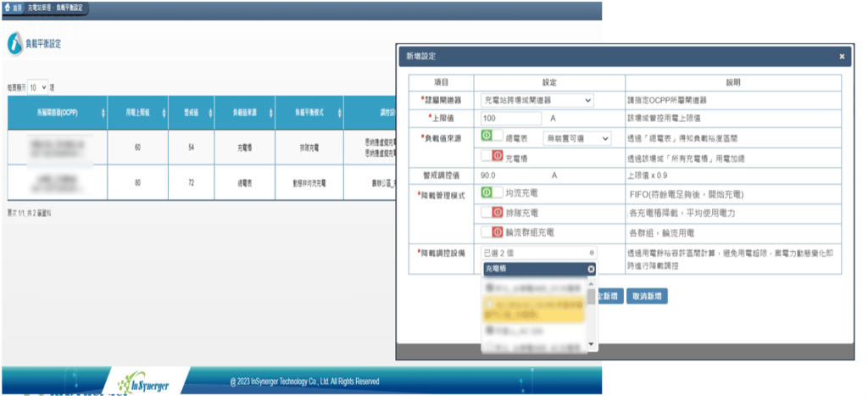Click the 用電上限值 cell showing 60
This screenshot has width=868, height=396.
click(x=137, y=148)
